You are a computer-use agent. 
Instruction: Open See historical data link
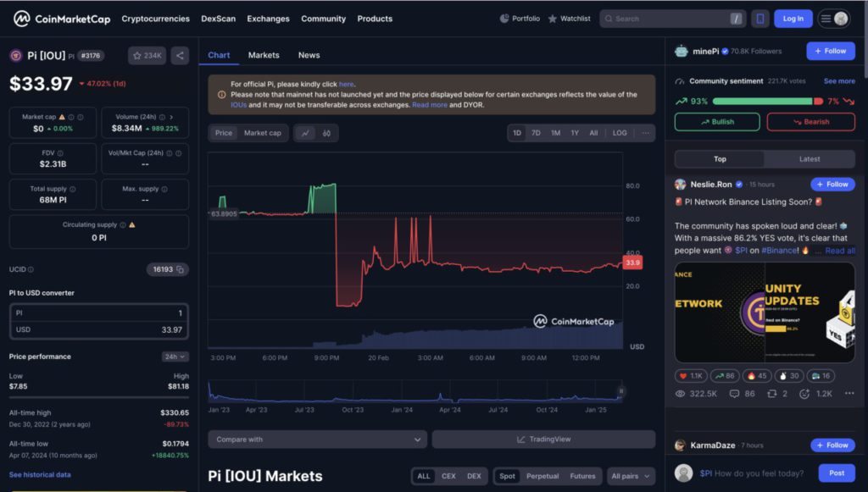point(38,474)
